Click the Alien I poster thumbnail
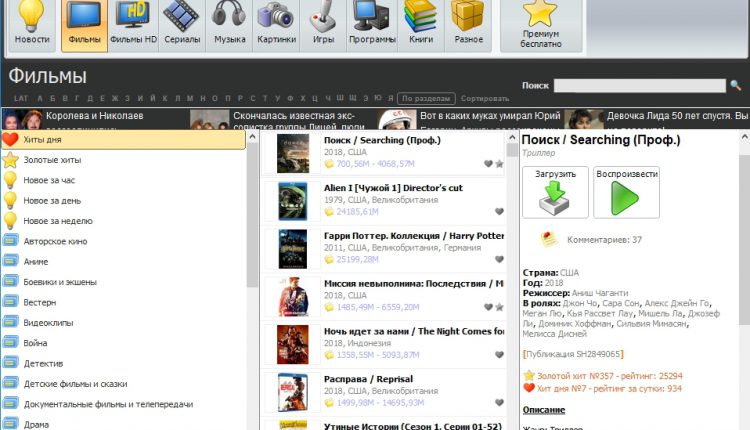 click(293, 201)
